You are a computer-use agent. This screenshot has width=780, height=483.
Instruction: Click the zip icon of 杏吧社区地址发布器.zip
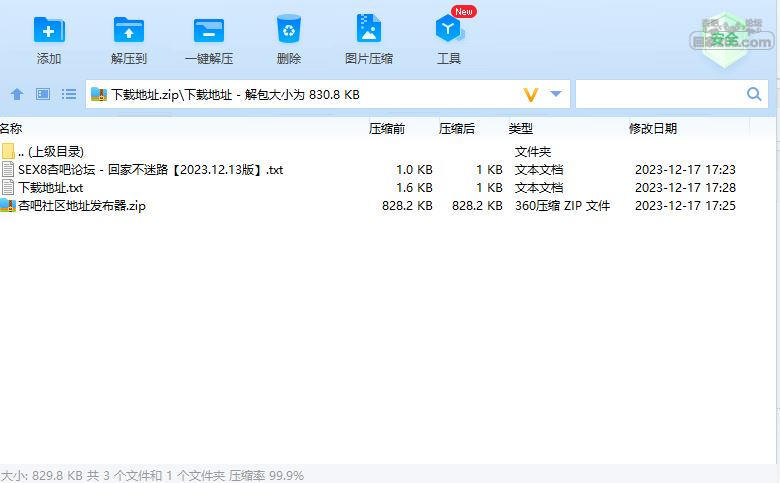pyautogui.click(x=8, y=205)
